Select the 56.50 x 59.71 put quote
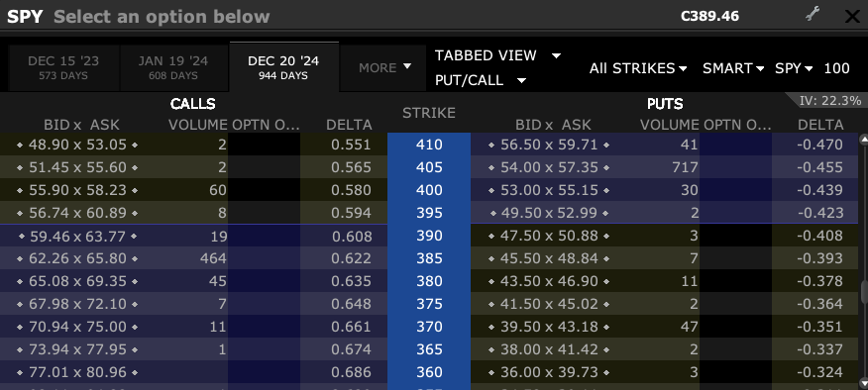 [x=549, y=145]
